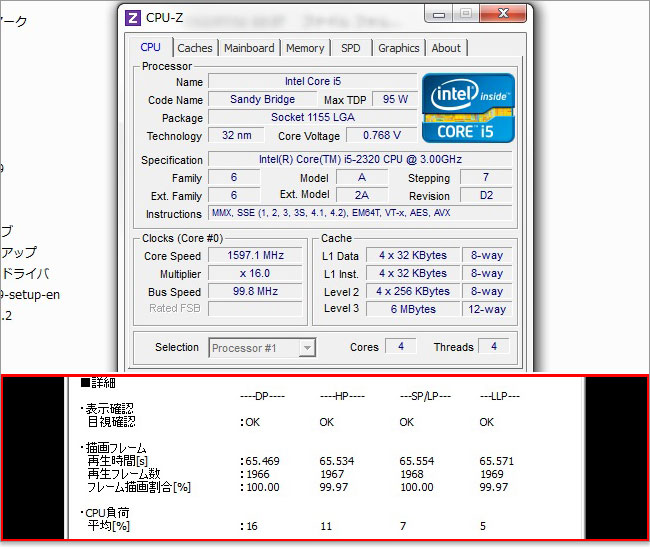Click the CPU-Z logo in title bar
650x549 pixels.
pyautogui.click(x=133, y=16)
